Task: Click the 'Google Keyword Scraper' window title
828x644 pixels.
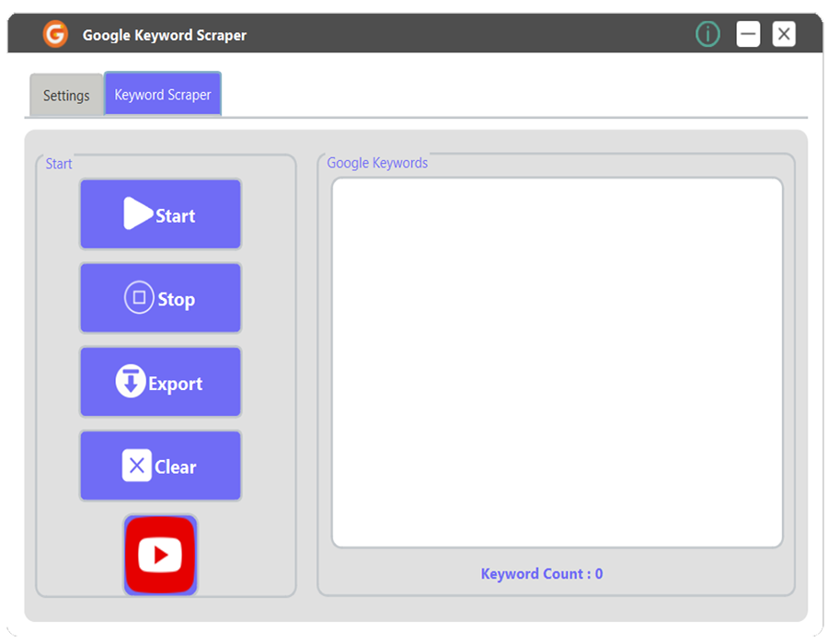Action: [x=165, y=35]
